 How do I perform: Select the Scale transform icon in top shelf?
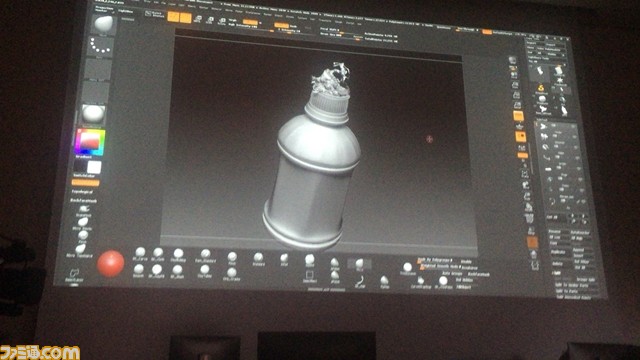point(210,20)
